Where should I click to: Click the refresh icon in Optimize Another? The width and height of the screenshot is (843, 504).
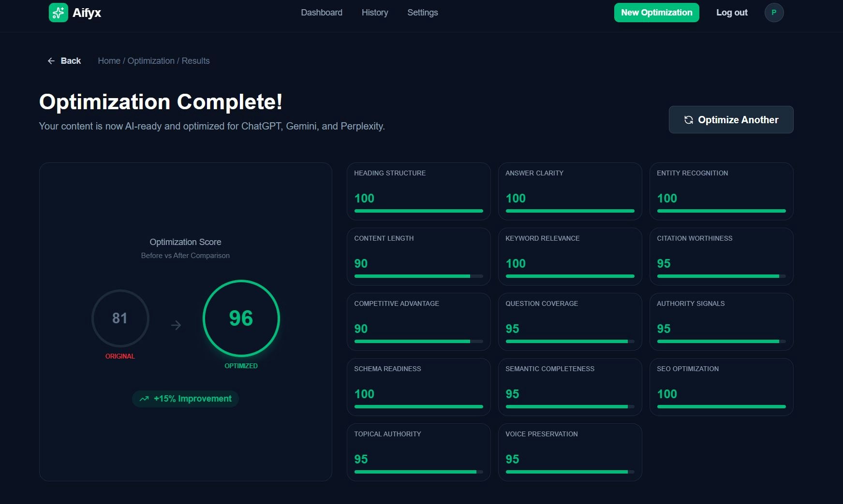tap(688, 120)
